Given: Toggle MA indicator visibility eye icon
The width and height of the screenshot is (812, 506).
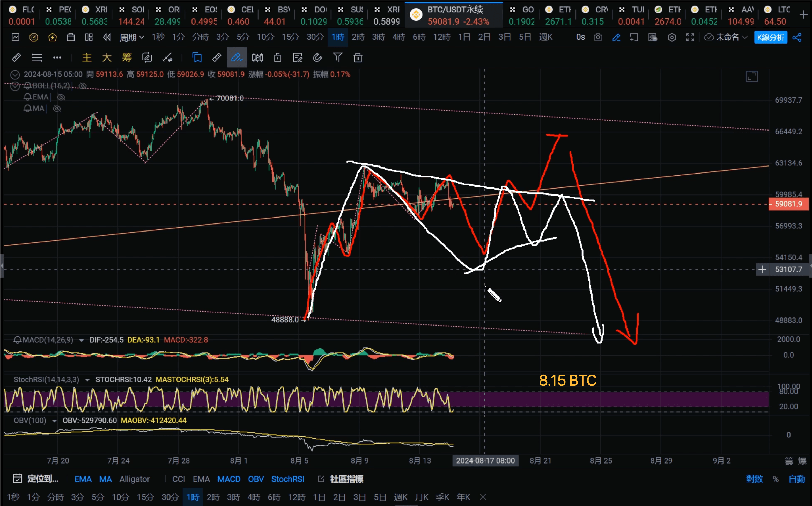Looking at the screenshot, I should (x=57, y=109).
